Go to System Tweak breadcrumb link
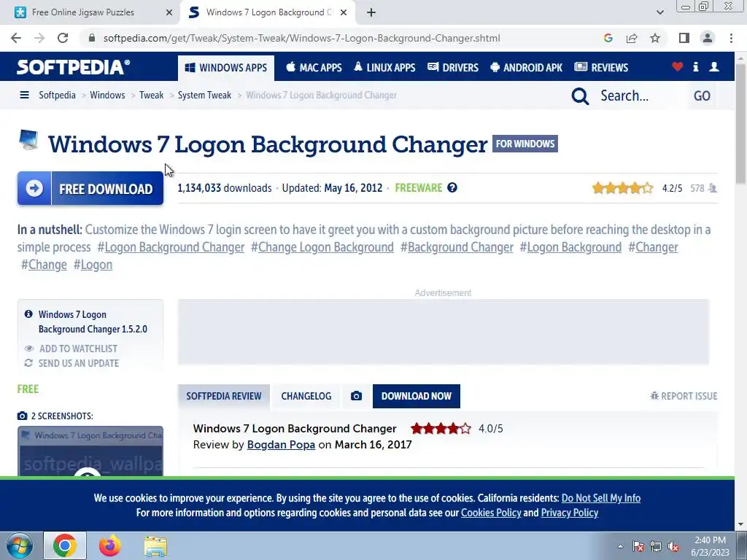The width and height of the screenshot is (747, 560). pos(204,96)
